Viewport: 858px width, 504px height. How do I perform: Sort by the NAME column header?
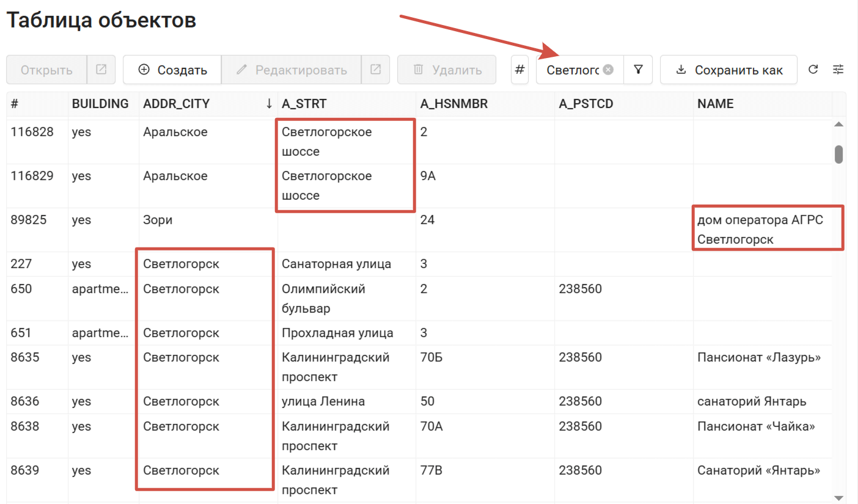[x=715, y=104]
